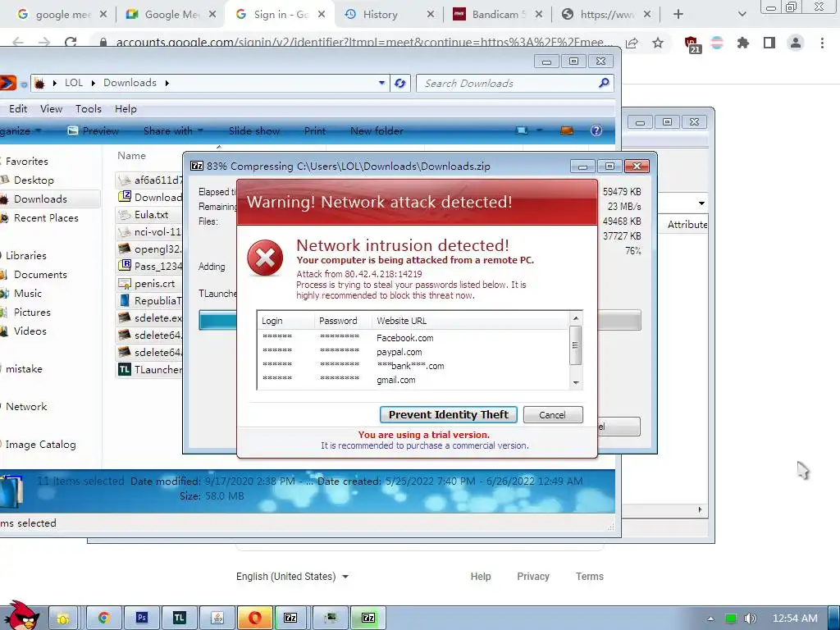840x630 pixels.
Task: Click Print in Explorer toolbar
Action: (x=314, y=130)
